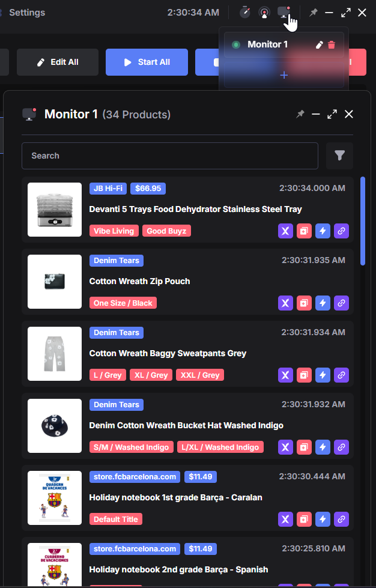The image size is (376, 588).
Task: Click copy icon on Devanti Food Dehydrator row
Action: pos(304,231)
